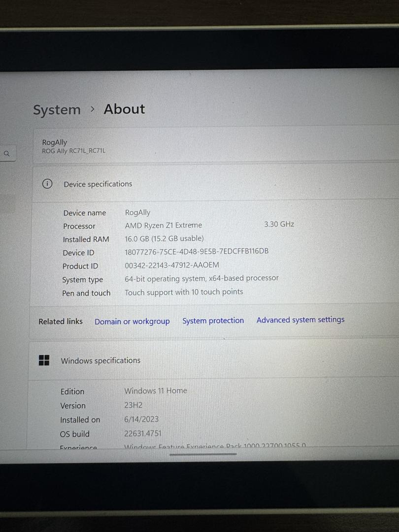Viewport: 399px width, 532px height.
Task: Select the OS build number 22631.4751
Action: coord(143,433)
